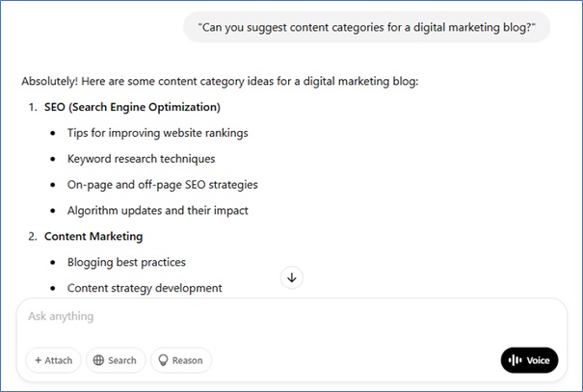The width and height of the screenshot is (583, 392).
Task: Click the globe icon beside Search
Action: [98, 360]
